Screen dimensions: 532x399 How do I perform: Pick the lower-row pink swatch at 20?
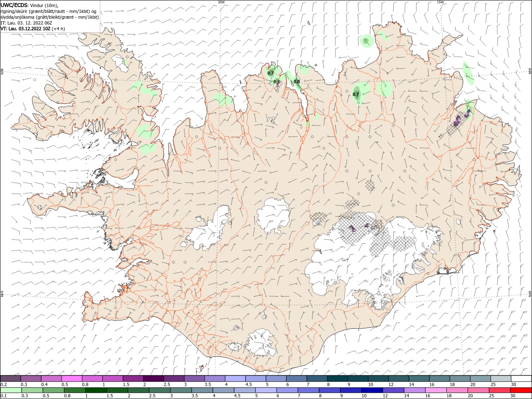[478, 390]
